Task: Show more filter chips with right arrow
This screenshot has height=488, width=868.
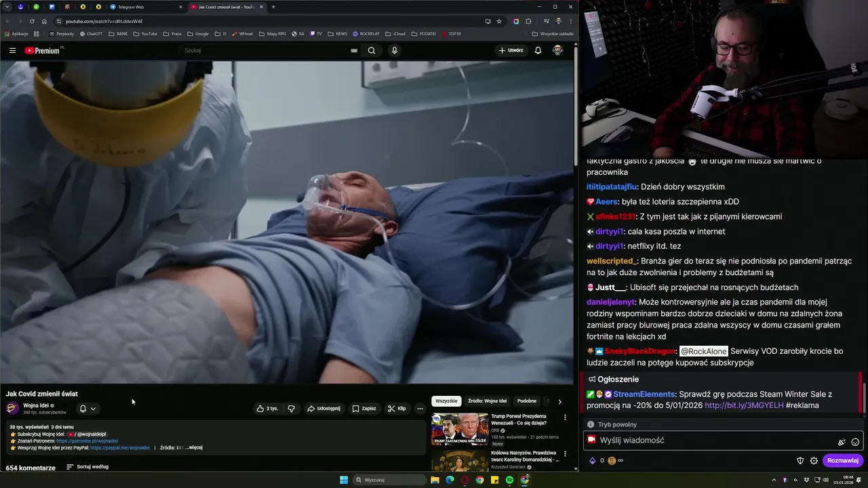Action: [559, 401]
